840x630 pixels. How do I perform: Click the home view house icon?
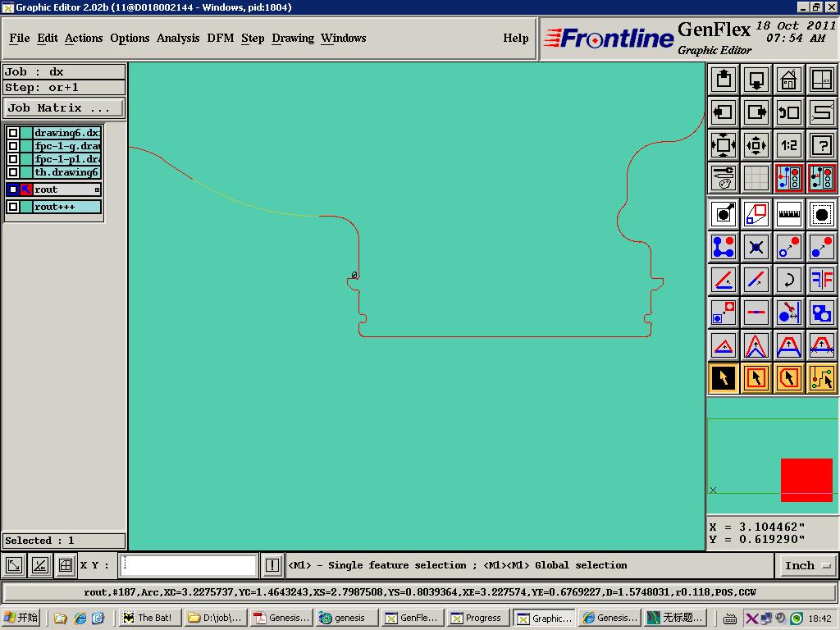point(789,80)
